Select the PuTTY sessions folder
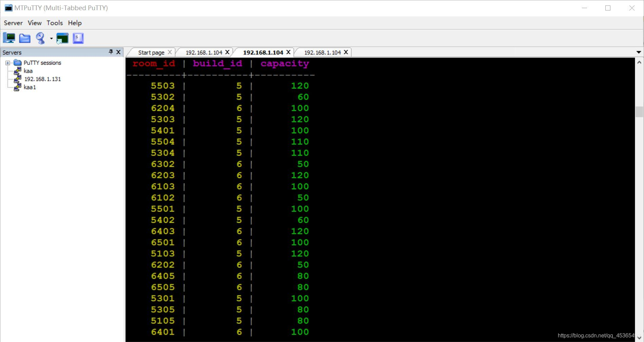The width and height of the screenshot is (644, 342). 42,63
